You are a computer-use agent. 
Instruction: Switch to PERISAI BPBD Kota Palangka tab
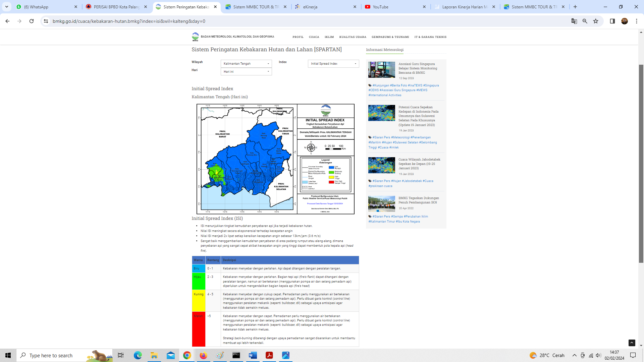[116, 7]
